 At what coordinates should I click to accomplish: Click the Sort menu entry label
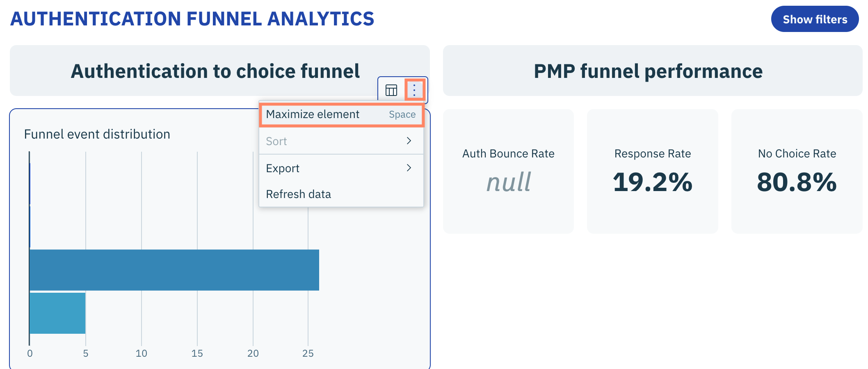tap(276, 141)
